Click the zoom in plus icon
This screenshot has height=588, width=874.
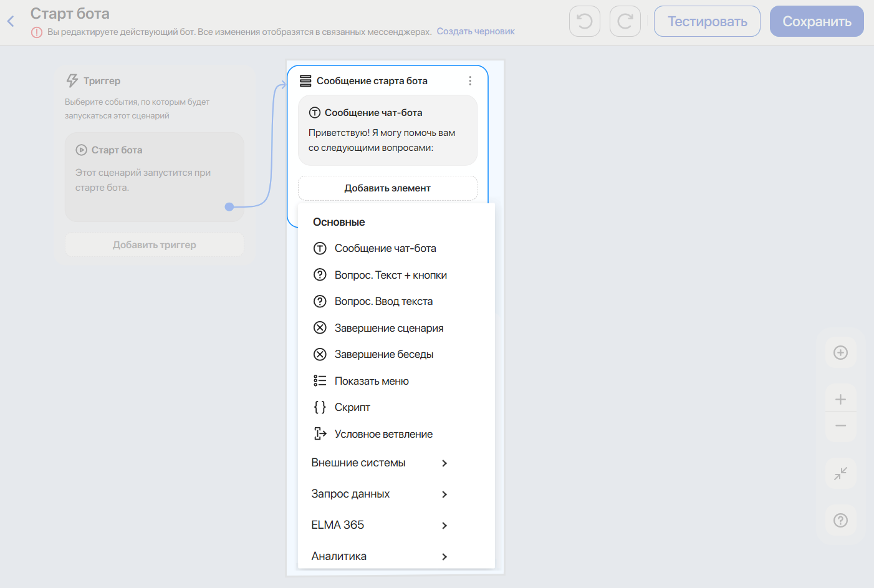pos(840,399)
